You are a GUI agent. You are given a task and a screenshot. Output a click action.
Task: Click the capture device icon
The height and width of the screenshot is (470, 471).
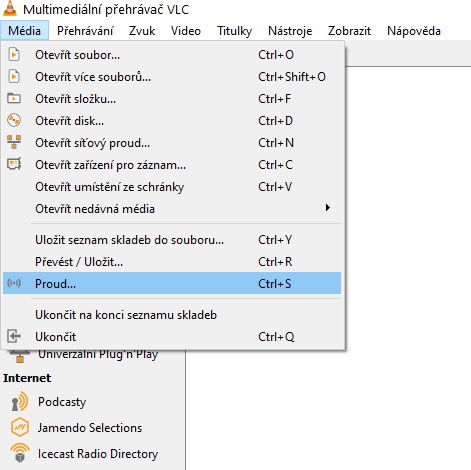(14, 164)
